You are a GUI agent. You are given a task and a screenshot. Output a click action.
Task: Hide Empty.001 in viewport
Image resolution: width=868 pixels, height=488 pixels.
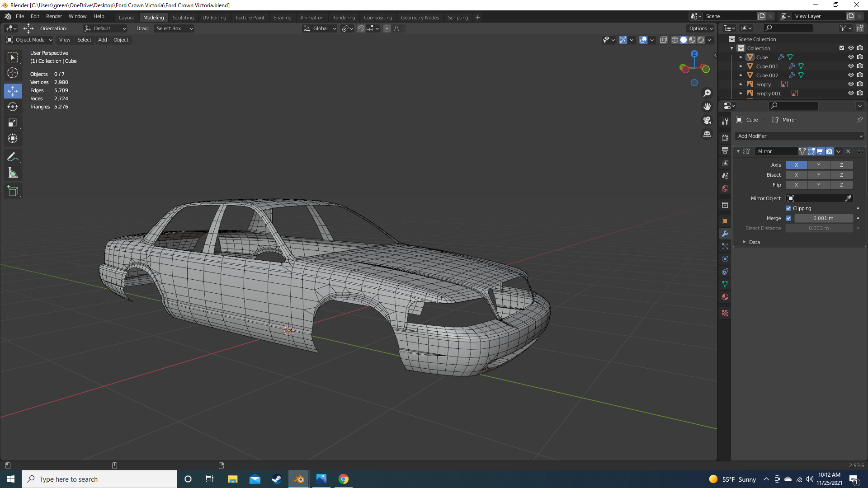pos(851,93)
